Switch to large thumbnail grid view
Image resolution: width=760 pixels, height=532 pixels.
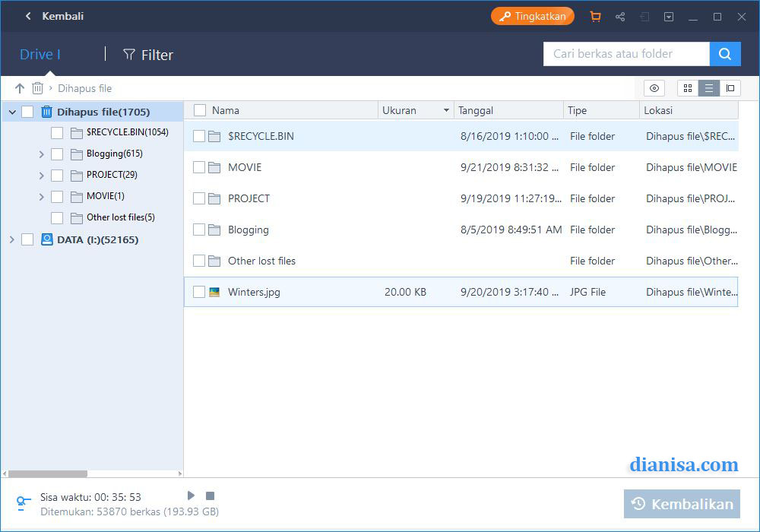pos(688,88)
